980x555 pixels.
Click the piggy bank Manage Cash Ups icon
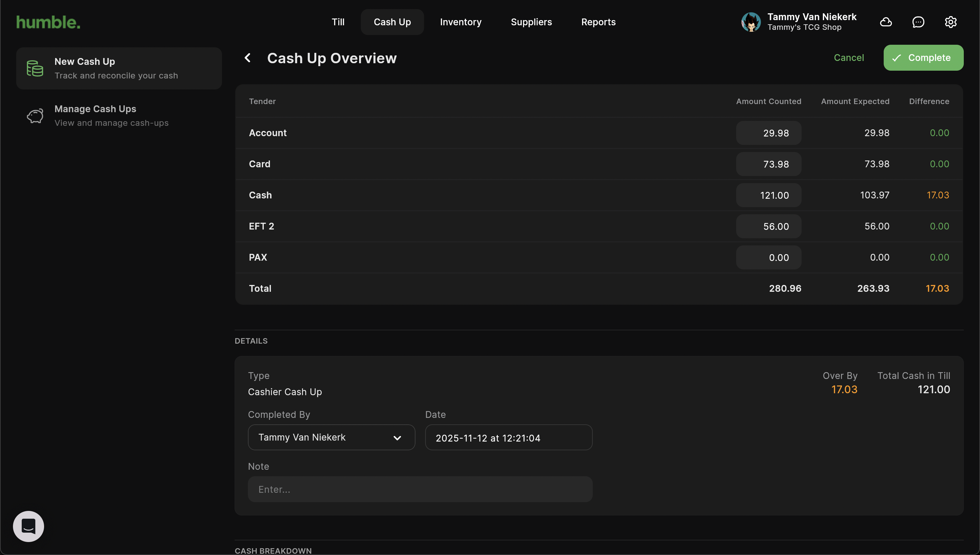pos(35,116)
